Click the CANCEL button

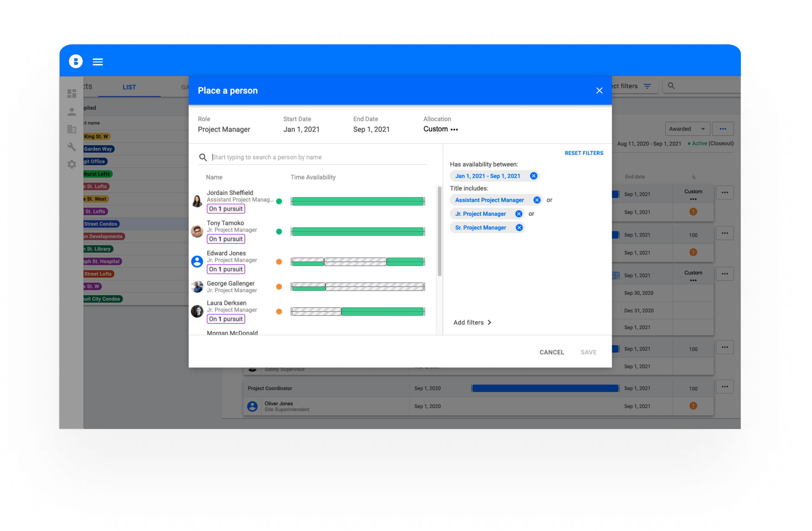coord(551,352)
